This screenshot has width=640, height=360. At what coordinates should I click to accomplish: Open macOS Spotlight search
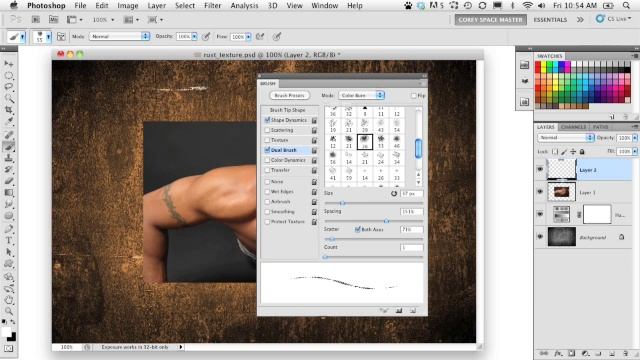pos(626,6)
